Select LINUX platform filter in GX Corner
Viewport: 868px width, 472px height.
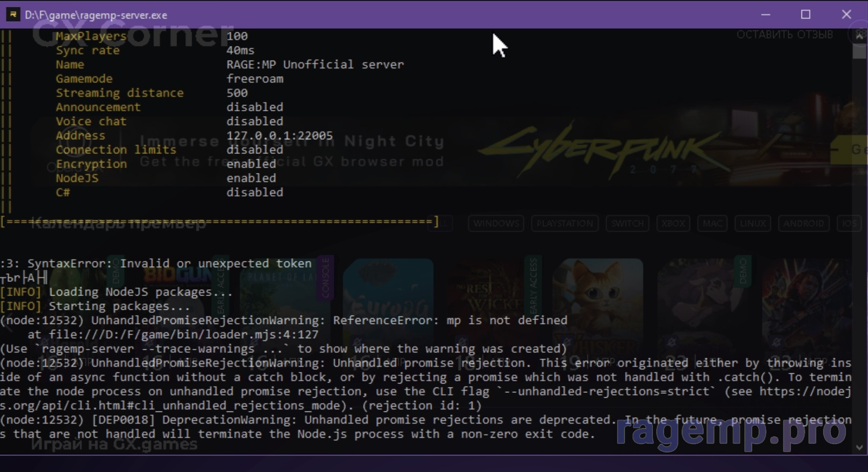pyautogui.click(x=753, y=223)
